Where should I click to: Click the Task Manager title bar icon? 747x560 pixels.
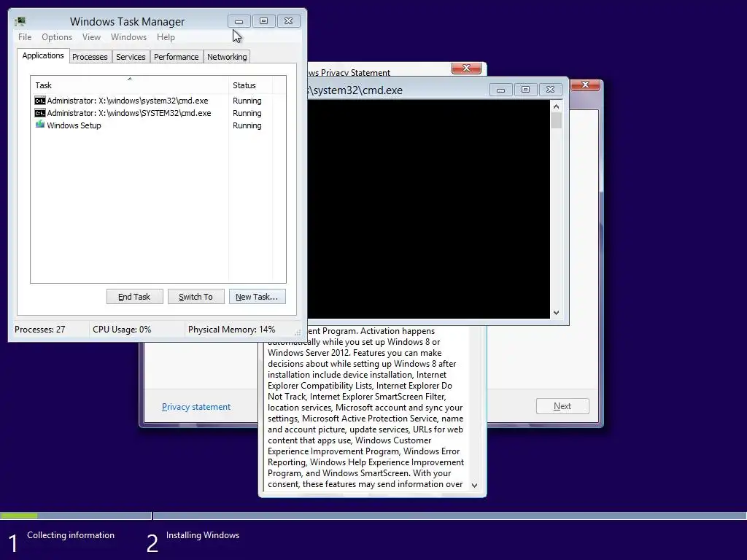(x=20, y=21)
